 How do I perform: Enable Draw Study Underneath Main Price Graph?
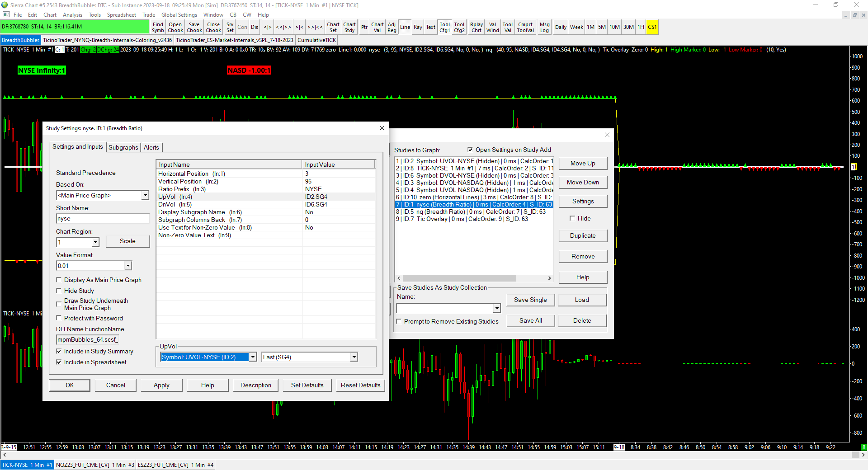click(x=59, y=304)
